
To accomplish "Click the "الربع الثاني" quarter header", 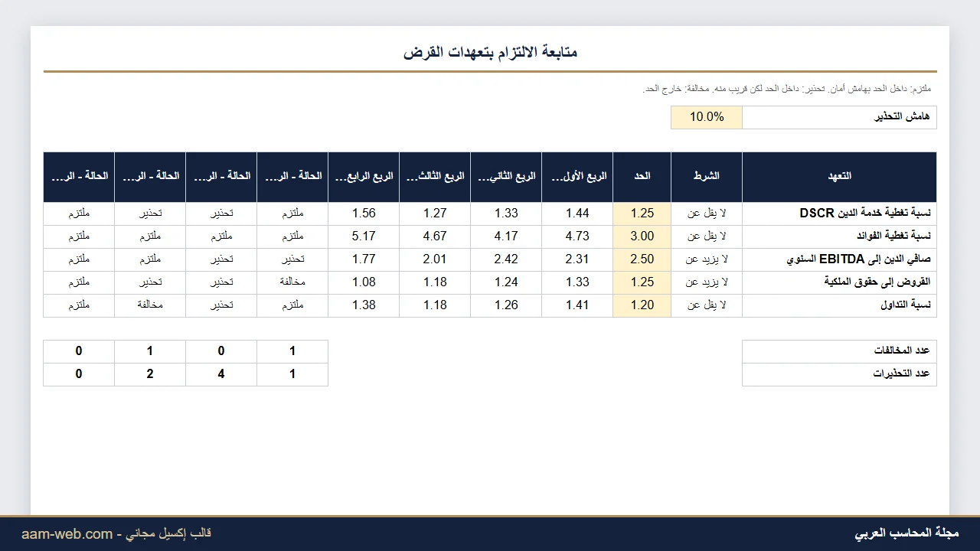I will pos(506,177).
